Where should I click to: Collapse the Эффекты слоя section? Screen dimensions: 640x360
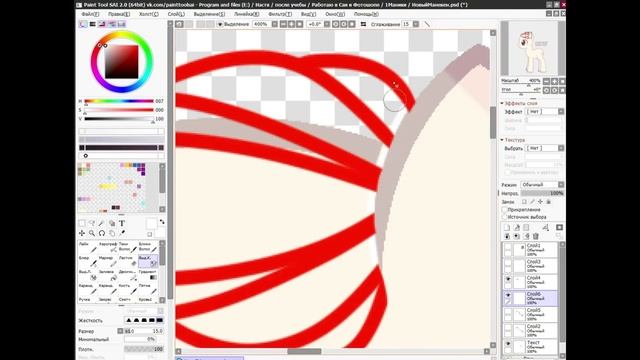[x=502, y=103]
